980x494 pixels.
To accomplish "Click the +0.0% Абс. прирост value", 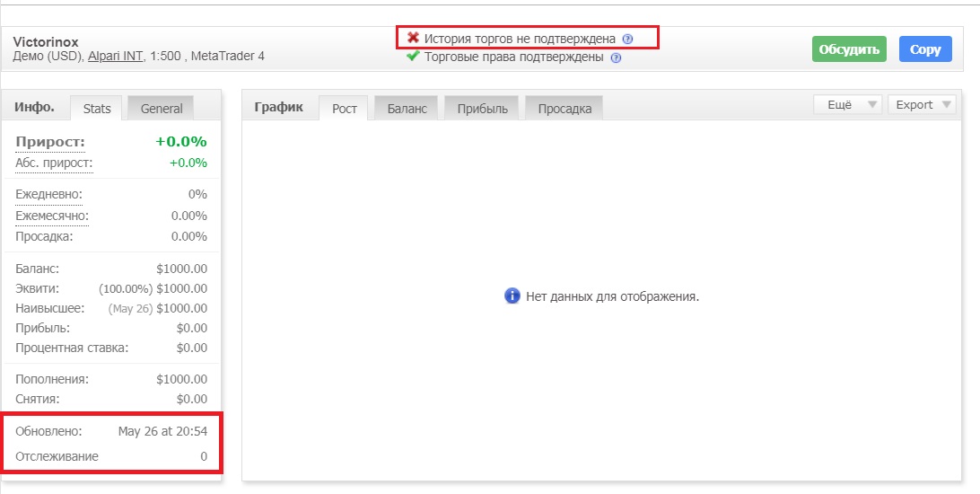I will click(188, 163).
